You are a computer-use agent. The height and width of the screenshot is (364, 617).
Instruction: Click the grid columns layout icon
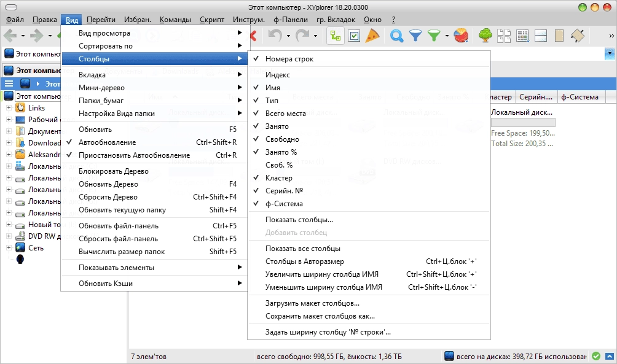pyautogui.click(x=522, y=36)
